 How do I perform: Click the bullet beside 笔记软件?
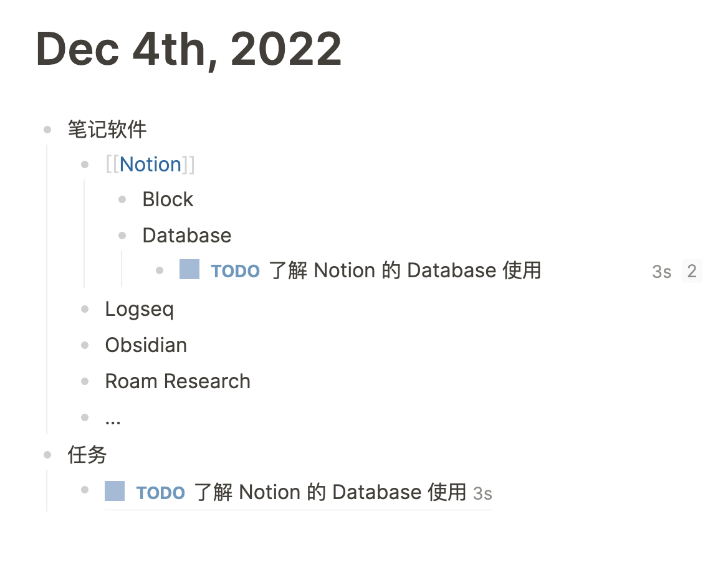point(47,130)
